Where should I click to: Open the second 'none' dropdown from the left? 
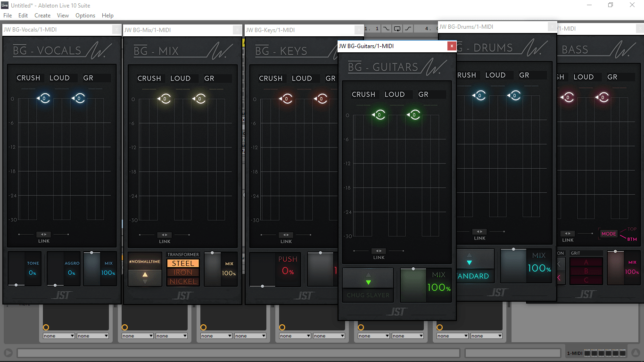point(93,336)
